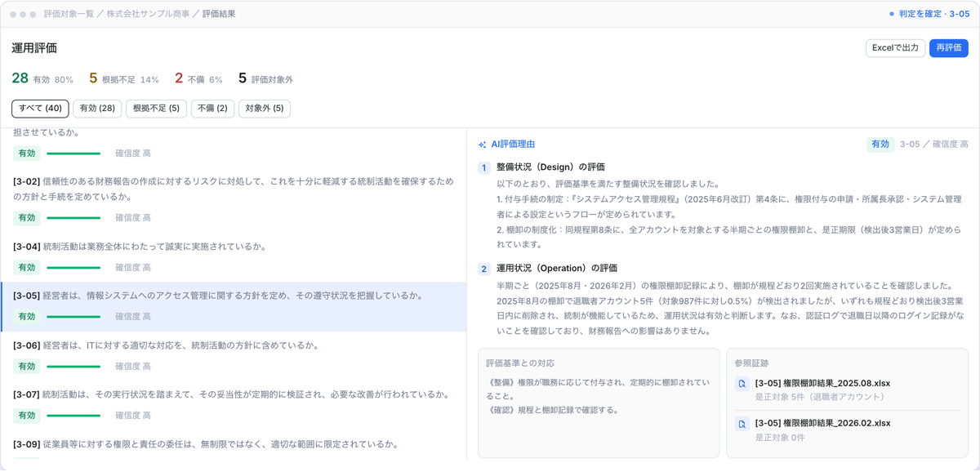980x472 pixels.
Task: Click the 運用評価 page title
Action: pyautogui.click(x=34, y=48)
